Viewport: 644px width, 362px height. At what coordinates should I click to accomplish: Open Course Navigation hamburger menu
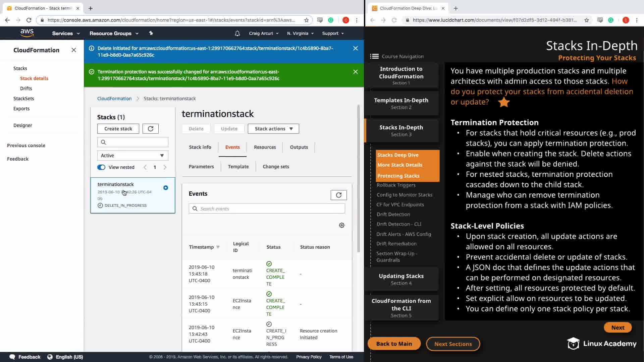coord(374,56)
